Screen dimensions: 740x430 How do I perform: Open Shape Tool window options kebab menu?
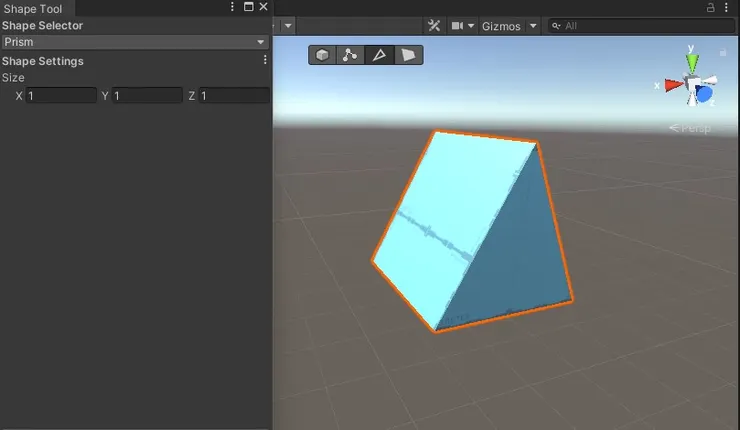pos(232,7)
